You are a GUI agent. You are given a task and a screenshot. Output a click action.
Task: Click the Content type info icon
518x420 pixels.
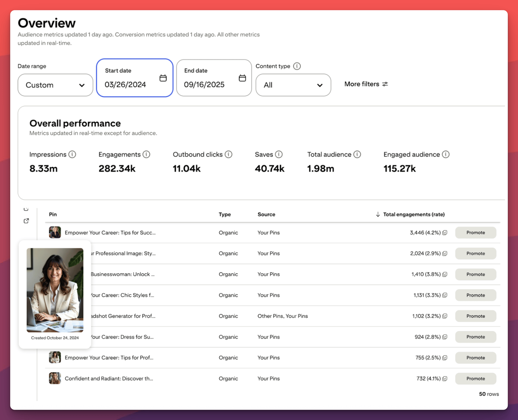[x=297, y=66]
